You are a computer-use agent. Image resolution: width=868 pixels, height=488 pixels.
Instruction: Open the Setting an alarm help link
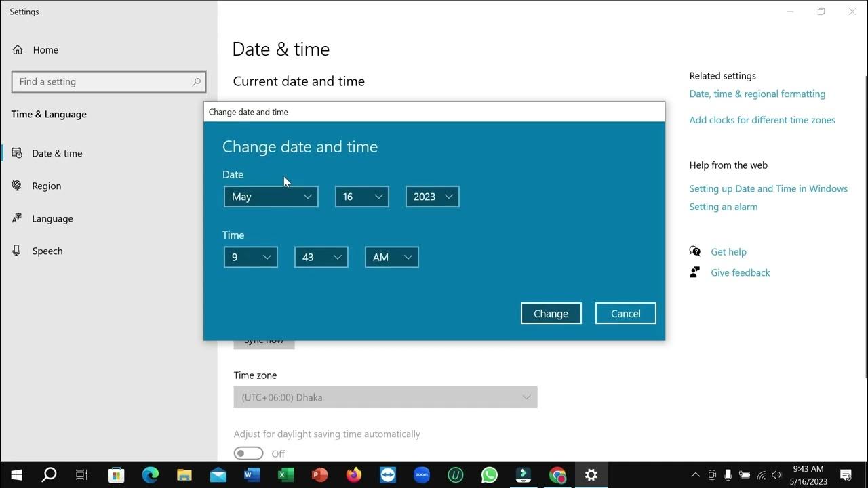[x=724, y=207]
